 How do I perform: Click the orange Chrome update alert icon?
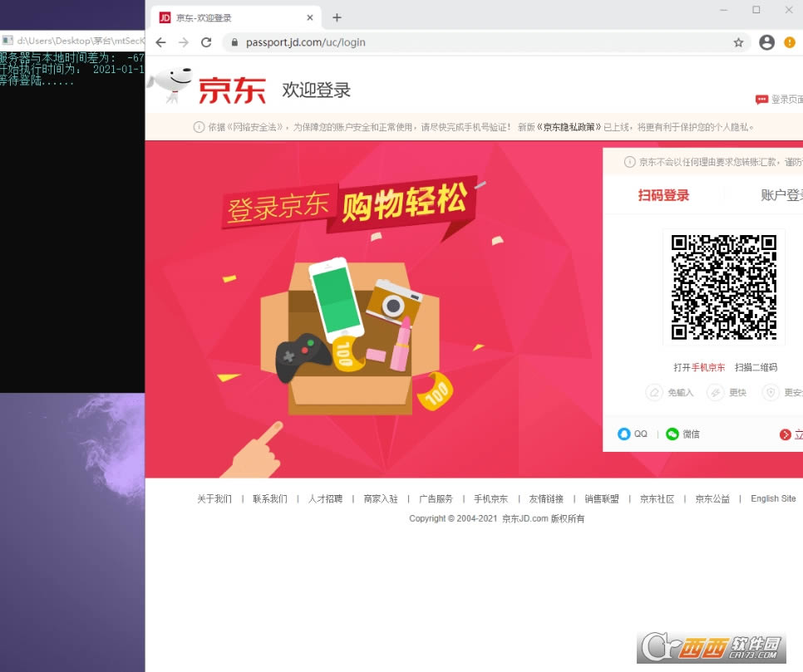[790, 42]
